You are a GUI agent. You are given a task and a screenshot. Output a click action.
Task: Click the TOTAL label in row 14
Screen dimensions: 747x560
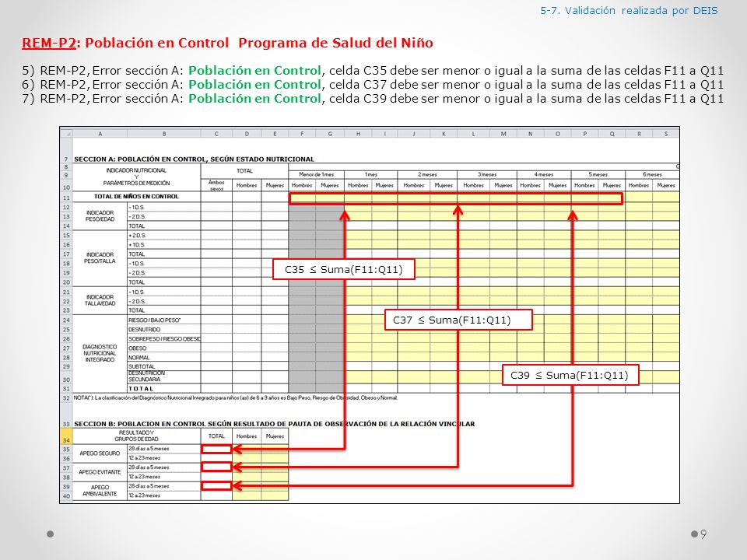pos(137,226)
